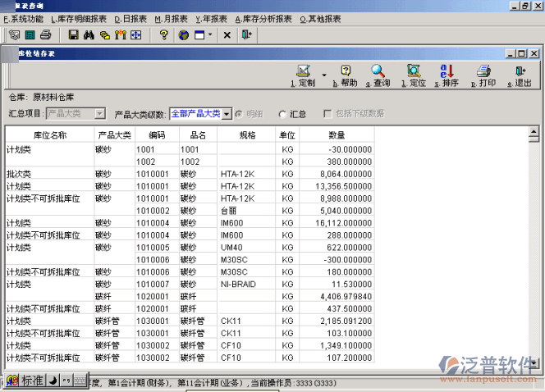Expand the dropdown arrow beside 定制

point(324,75)
